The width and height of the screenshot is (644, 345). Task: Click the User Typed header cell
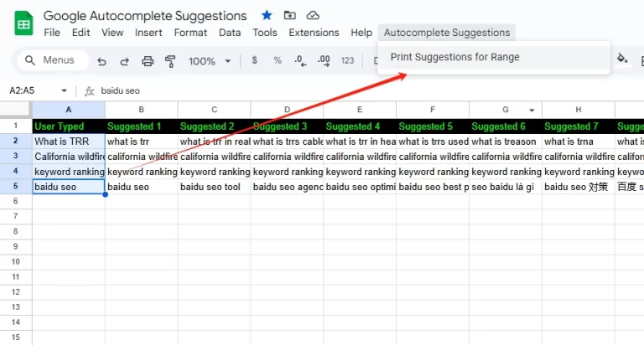[69, 126]
